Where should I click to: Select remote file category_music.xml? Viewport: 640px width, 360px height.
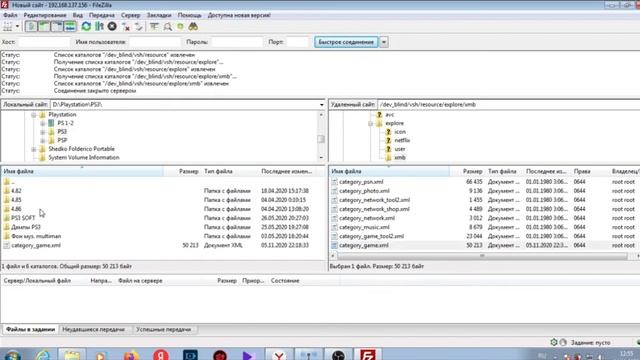pyautogui.click(x=364, y=227)
